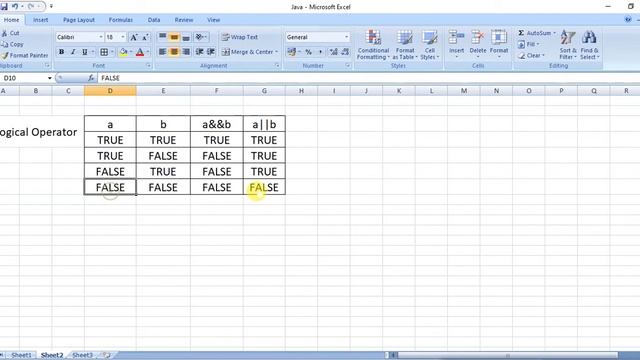
Task: Apply Comma Style
Action: pos(320,52)
